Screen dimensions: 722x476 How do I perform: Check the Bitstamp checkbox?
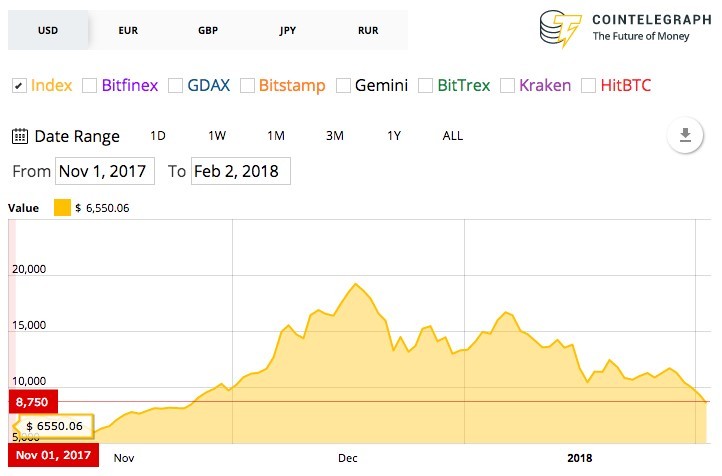tap(247, 86)
